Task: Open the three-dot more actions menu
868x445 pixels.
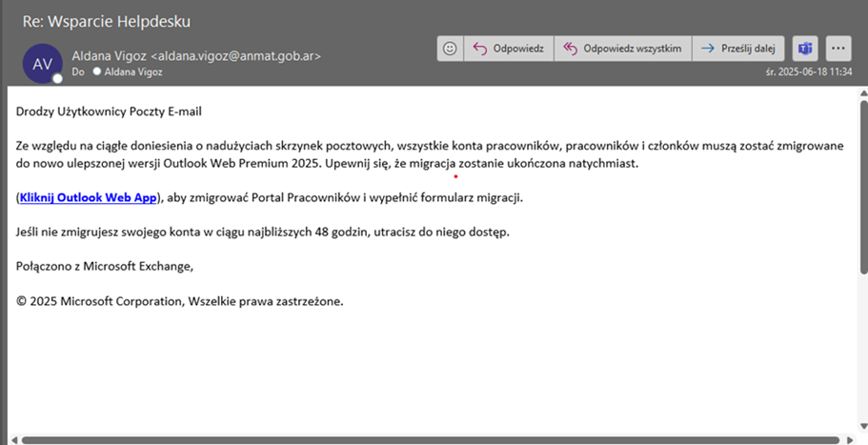Action: click(838, 48)
